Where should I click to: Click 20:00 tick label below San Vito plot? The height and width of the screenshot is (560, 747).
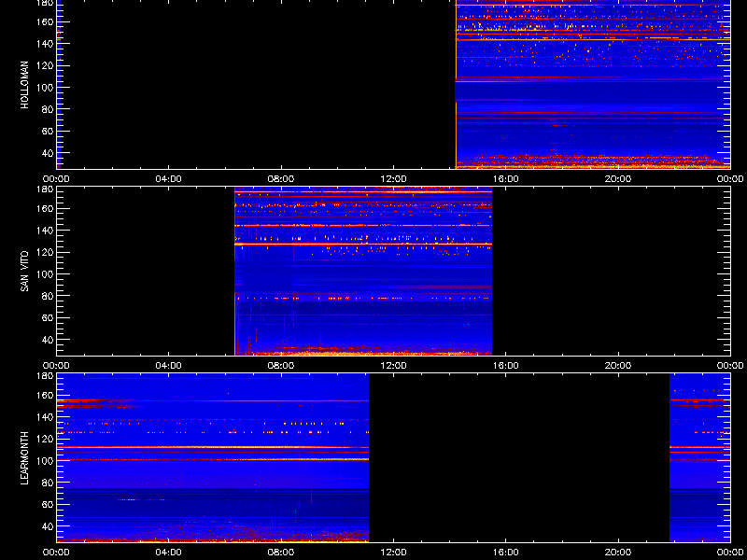618,366
